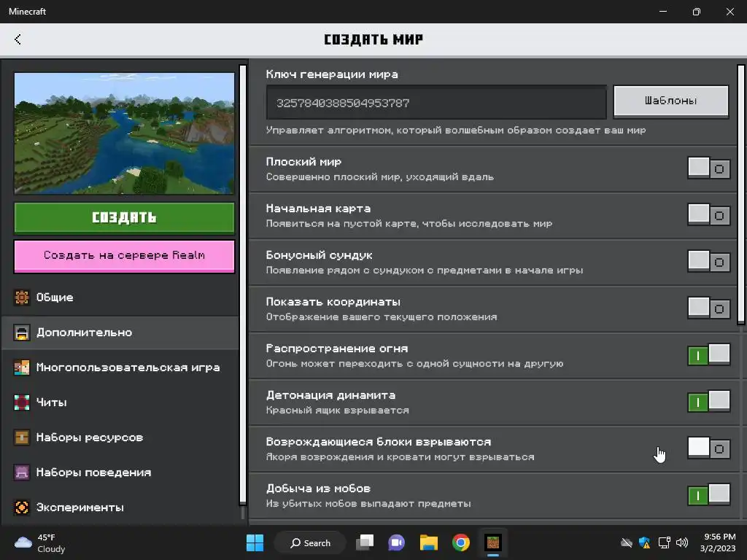Click the Наборы ресурсов chest icon
The height and width of the screenshot is (560, 747).
click(x=21, y=437)
